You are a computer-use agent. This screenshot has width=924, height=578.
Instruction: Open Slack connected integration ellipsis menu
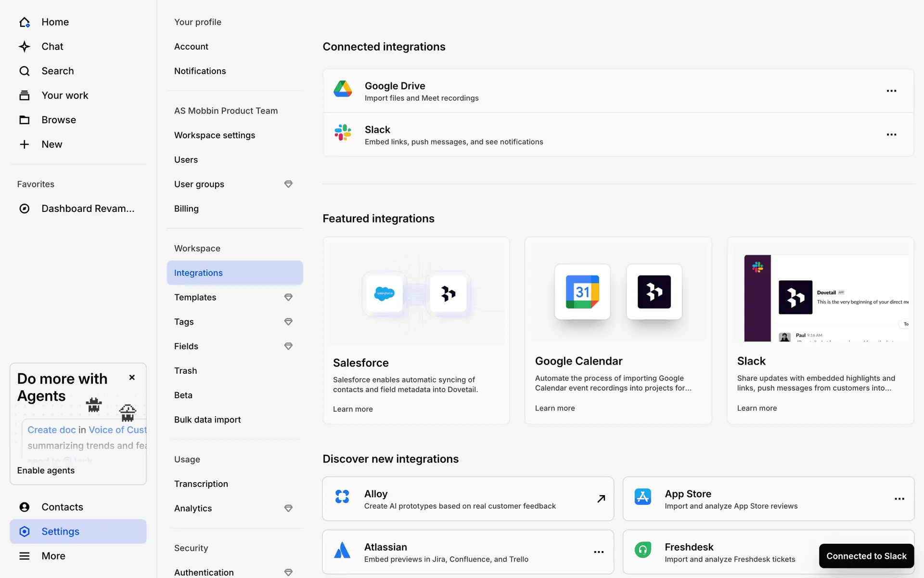pos(891,135)
